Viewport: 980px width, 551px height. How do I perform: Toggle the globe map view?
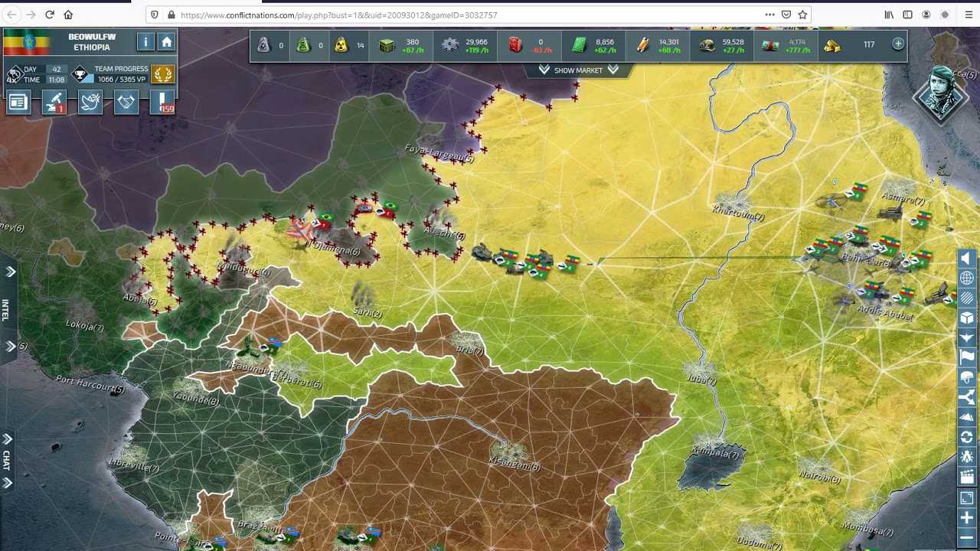pyautogui.click(x=967, y=278)
